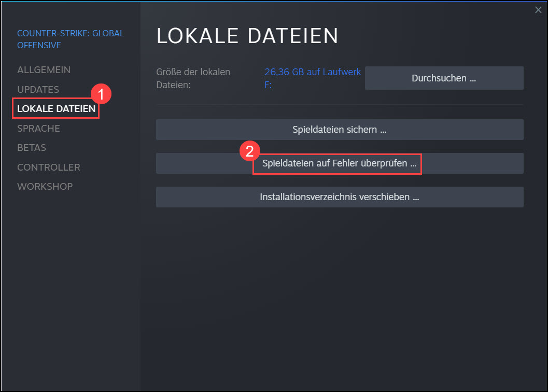Open the BETAS section

coord(32,148)
